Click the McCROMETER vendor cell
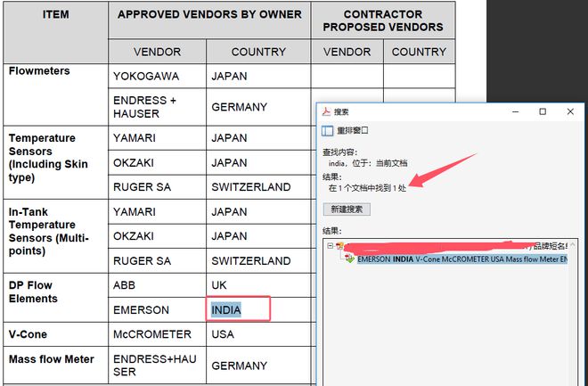This screenshot has width=588, height=386. pyautogui.click(x=157, y=334)
